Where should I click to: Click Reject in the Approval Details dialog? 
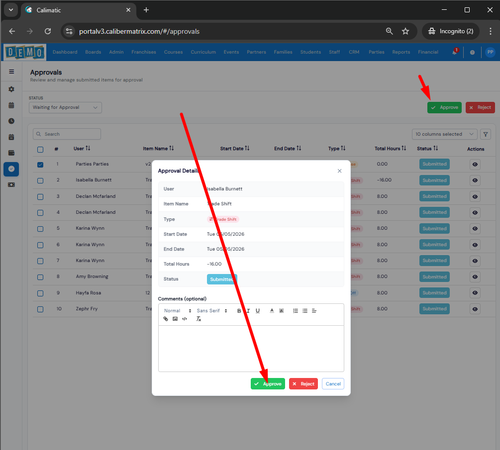point(303,384)
